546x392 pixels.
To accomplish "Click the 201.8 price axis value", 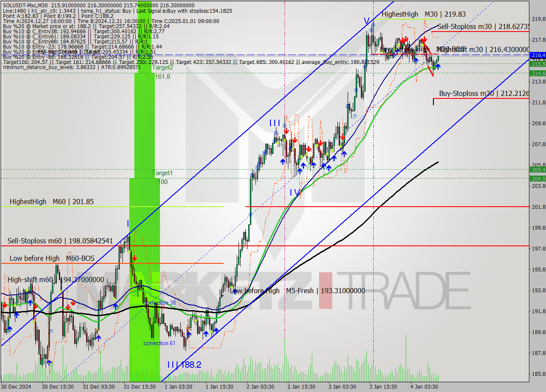I will pyautogui.click(x=538, y=207).
